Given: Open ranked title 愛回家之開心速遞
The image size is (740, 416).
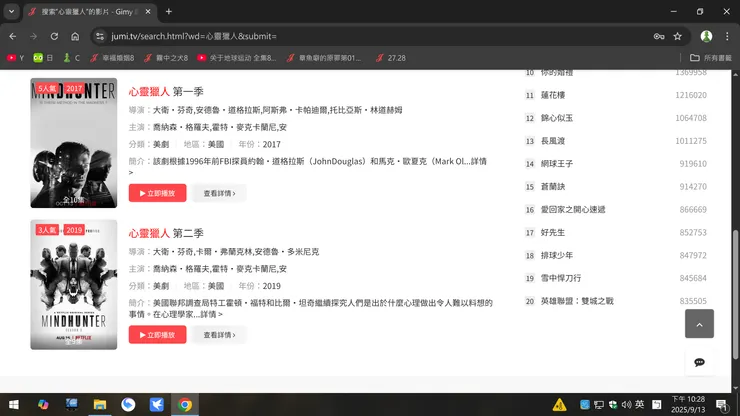Looking at the screenshot, I should point(573,210).
